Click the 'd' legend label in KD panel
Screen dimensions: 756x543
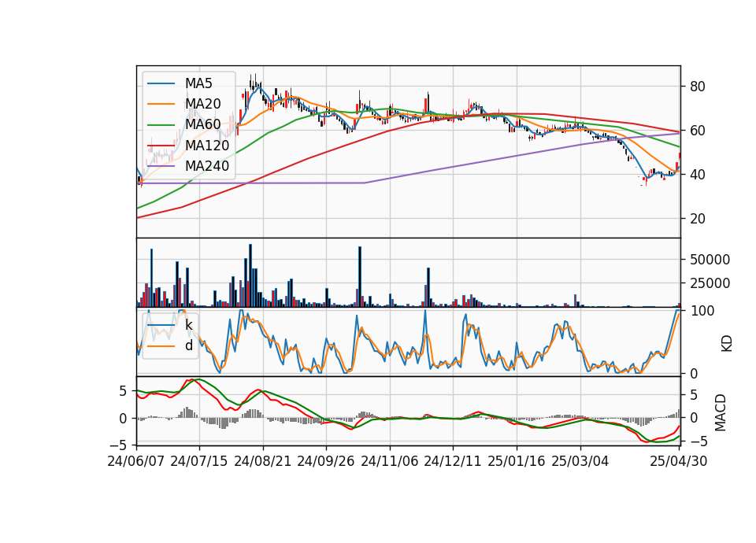coord(189,345)
